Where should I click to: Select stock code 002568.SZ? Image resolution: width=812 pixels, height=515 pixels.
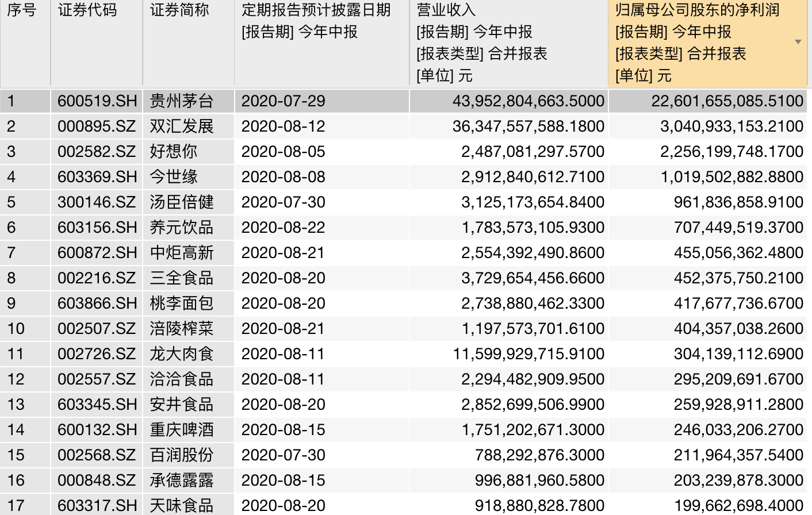pos(97,455)
